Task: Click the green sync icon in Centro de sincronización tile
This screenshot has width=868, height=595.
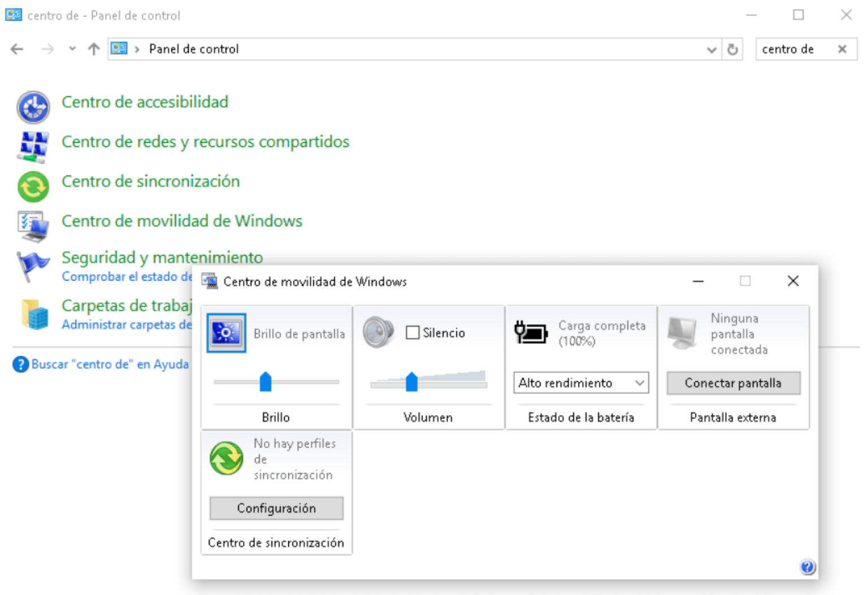Action: (225, 458)
